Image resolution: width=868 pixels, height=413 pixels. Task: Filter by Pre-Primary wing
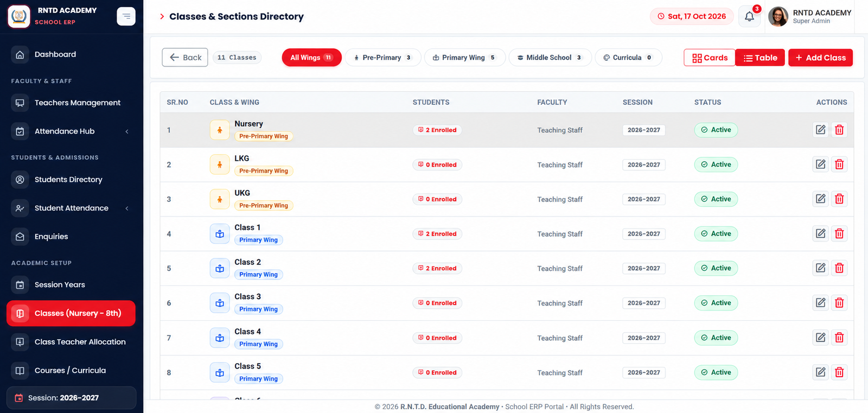point(383,58)
